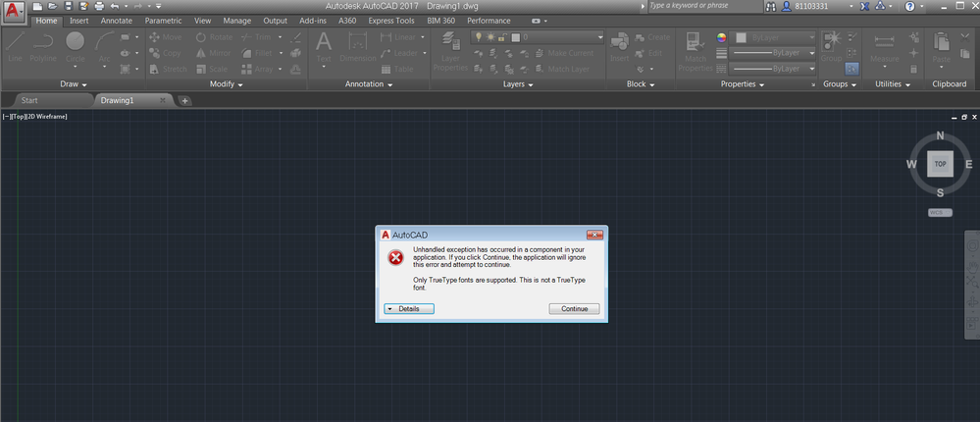980x422 pixels.
Task: Expand the Layers panel
Action: 518,83
